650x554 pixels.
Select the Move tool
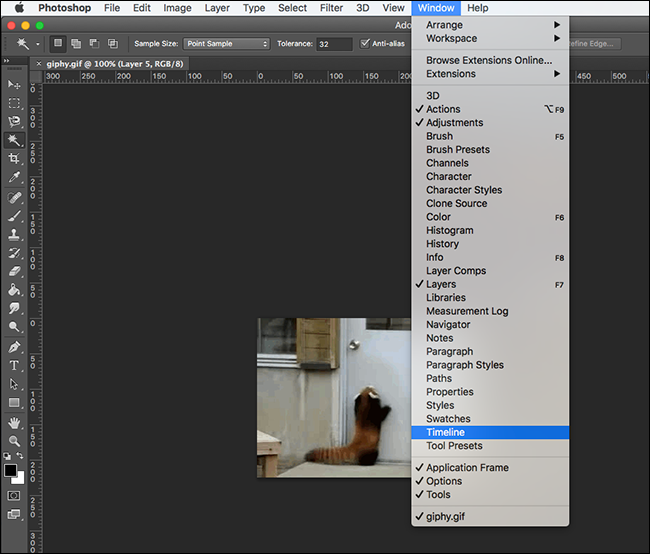tap(14, 85)
